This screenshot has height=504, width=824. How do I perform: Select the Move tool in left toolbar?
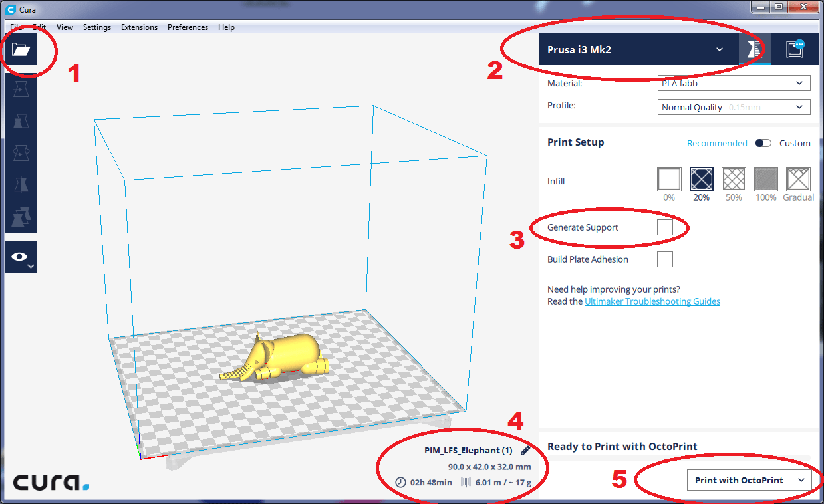tap(21, 88)
